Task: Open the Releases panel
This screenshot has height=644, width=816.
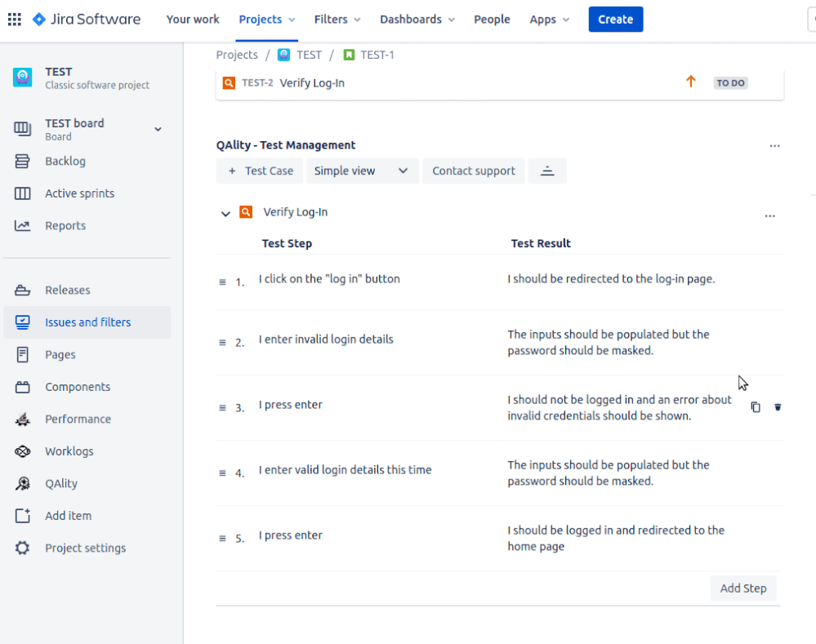Action: pos(65,290)
